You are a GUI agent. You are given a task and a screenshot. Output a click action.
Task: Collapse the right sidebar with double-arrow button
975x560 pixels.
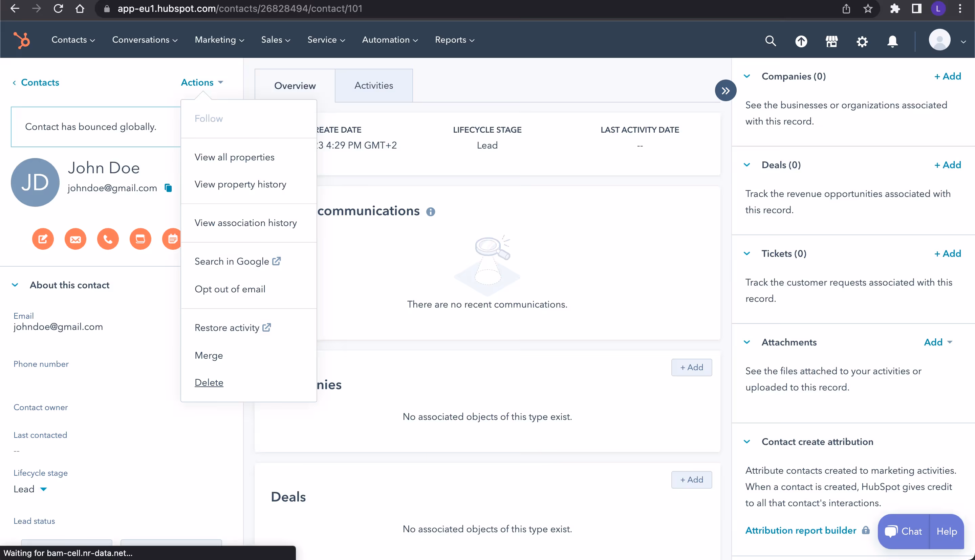[x=725, y=91]
